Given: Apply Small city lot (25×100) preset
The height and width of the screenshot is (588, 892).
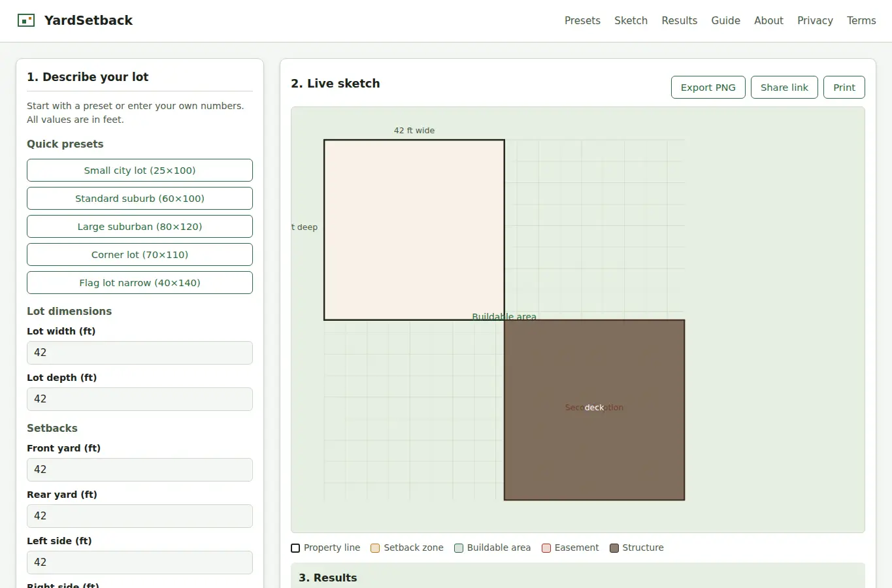Looking at the screenshot, I should point(140,171).
